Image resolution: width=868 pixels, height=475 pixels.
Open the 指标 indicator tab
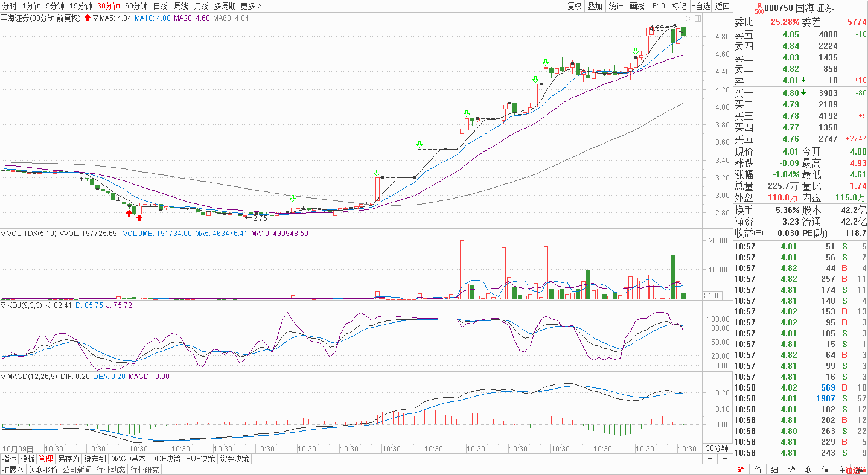point(9,459)
